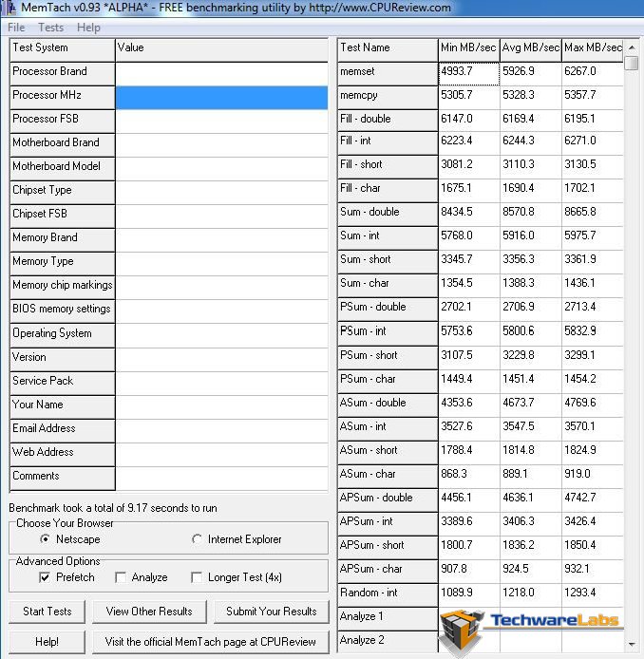Click the 'APSum - short' test name

click(388, 548)
